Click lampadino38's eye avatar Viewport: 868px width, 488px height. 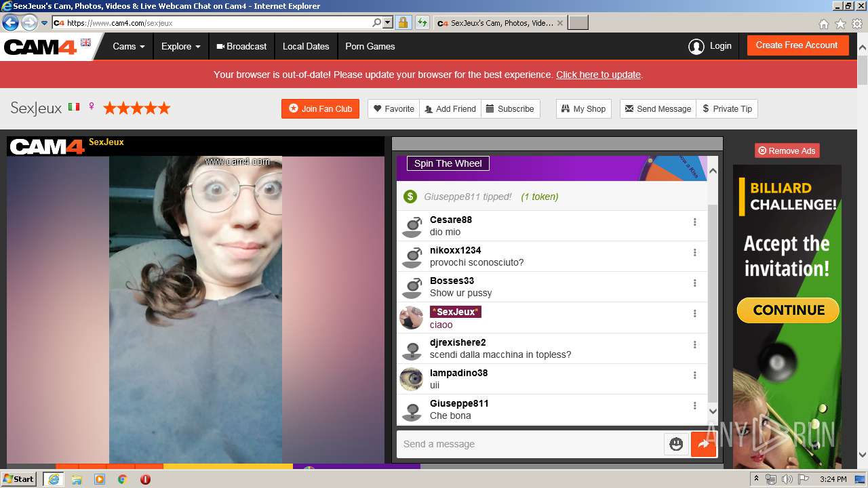coord(412,380)
